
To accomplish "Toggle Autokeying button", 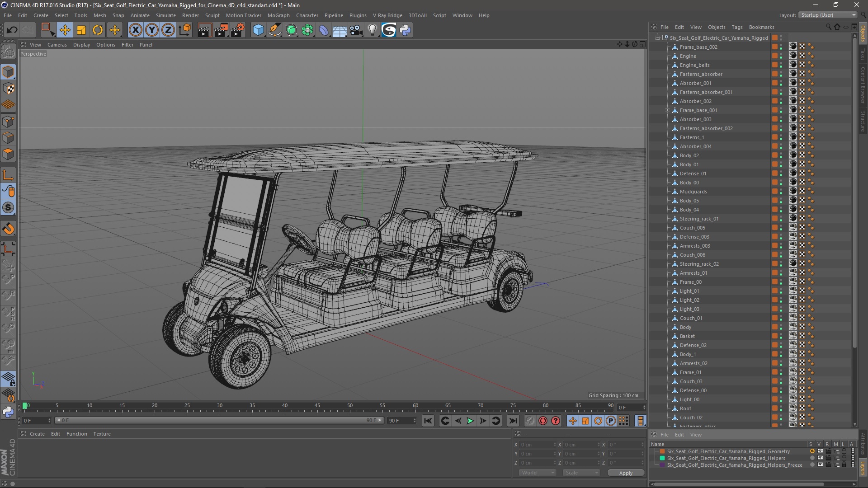I will pos(543,421).
